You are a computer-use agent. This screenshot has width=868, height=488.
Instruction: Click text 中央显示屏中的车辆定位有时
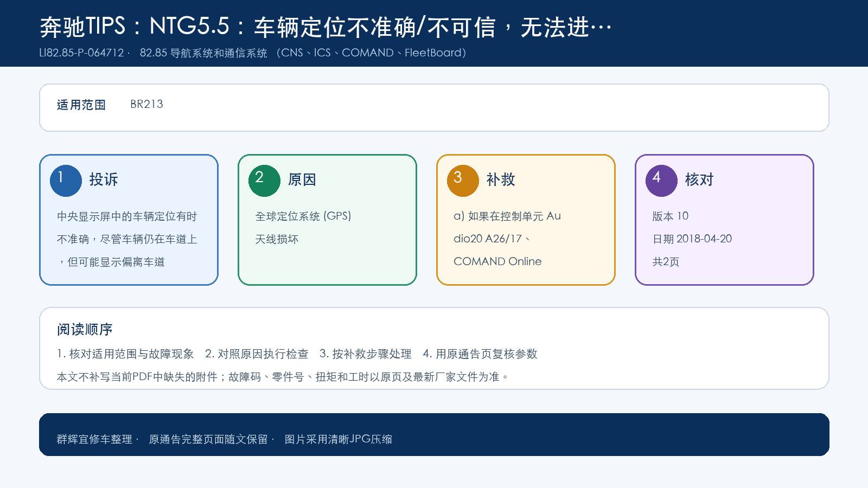point(127,216)
